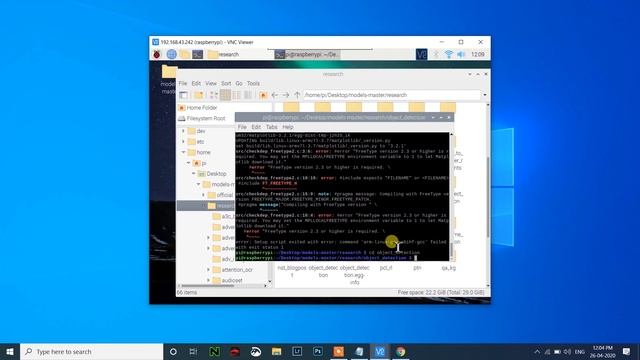
Task: Expand the attention_ocr folder in the tree
Action: pos(209,270)
